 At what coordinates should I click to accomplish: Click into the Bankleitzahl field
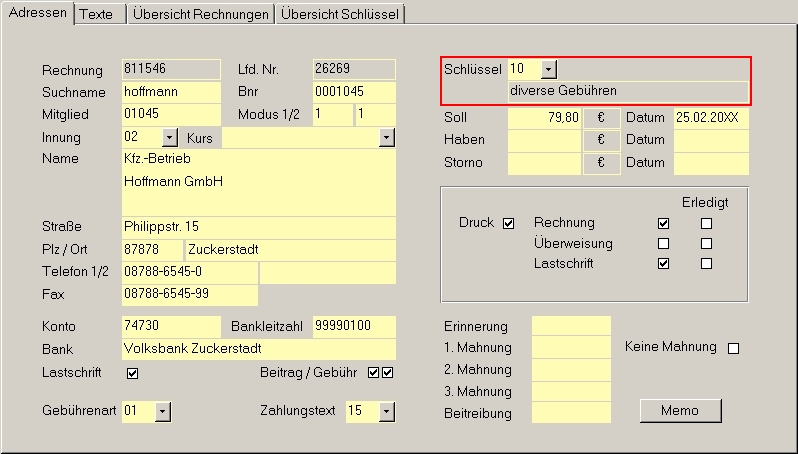(353, 326)
